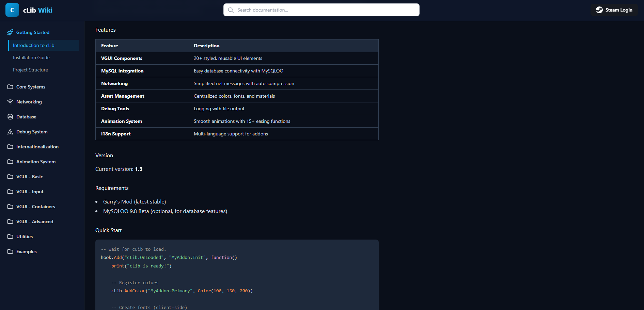Click the VGUI Components table cell
This screenshot has width=644, height=310.
pyautogui.click(x=142, y=58)
